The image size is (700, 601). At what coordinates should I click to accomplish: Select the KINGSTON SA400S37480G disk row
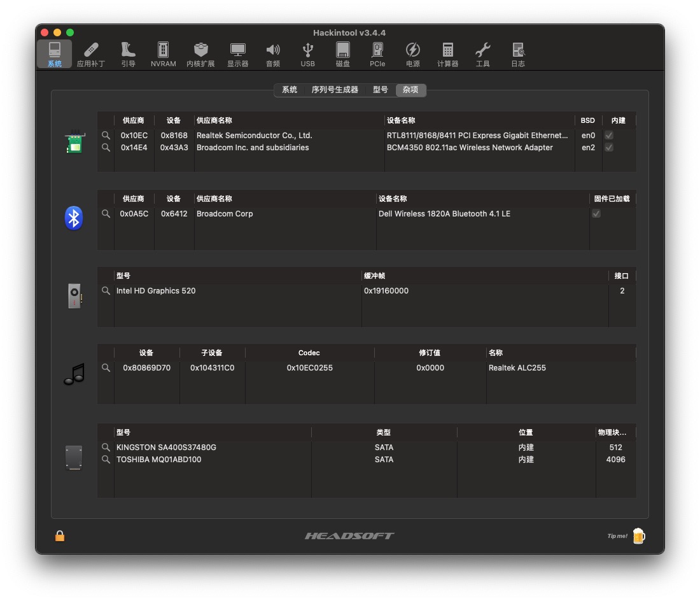(x=167, y=448)
